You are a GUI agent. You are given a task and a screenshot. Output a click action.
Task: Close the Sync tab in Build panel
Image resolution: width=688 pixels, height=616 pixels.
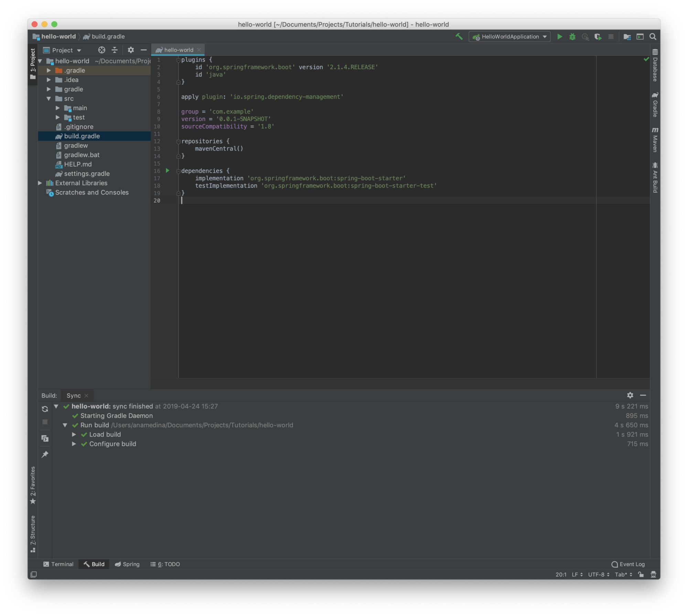tap(86, 395)
